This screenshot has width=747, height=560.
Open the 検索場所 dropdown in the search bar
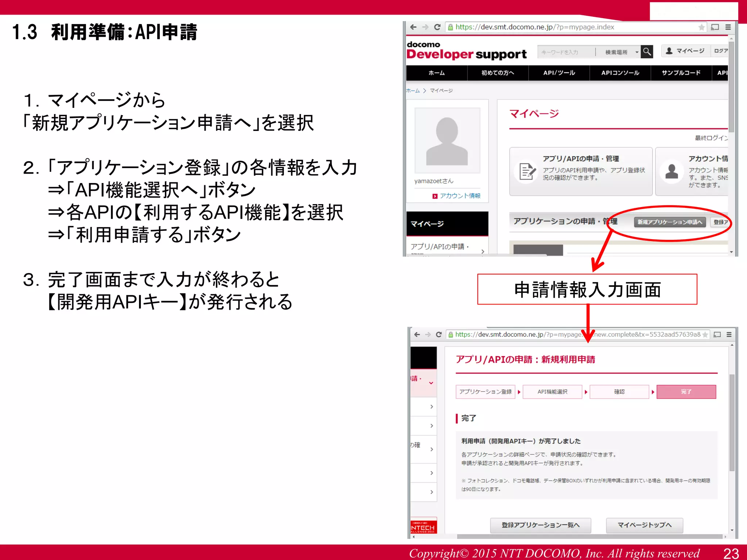coord(622,52)
